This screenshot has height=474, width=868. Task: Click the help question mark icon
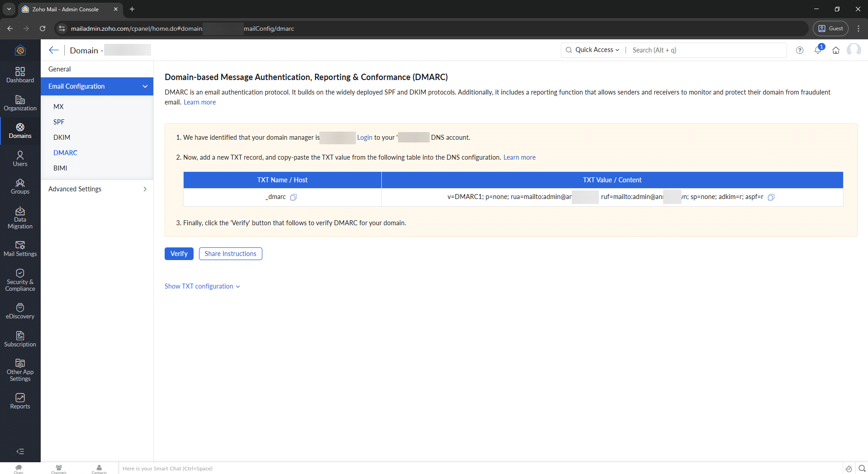tap(800, 50)
